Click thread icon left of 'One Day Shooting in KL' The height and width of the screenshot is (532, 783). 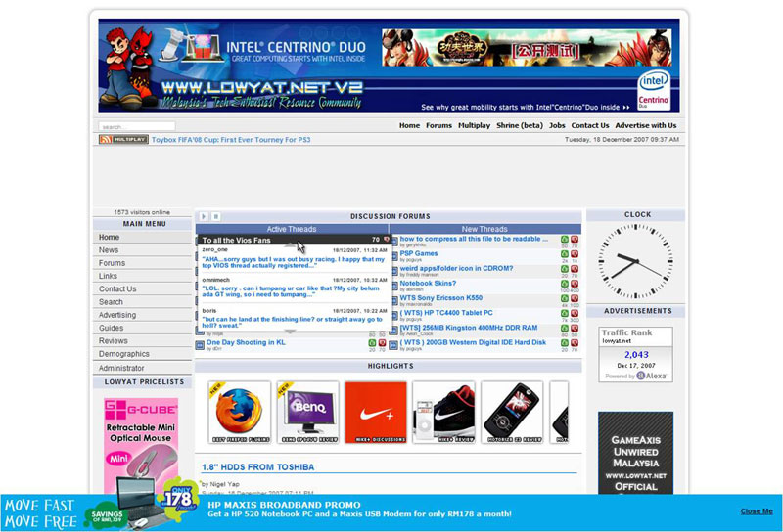(200, 345)
